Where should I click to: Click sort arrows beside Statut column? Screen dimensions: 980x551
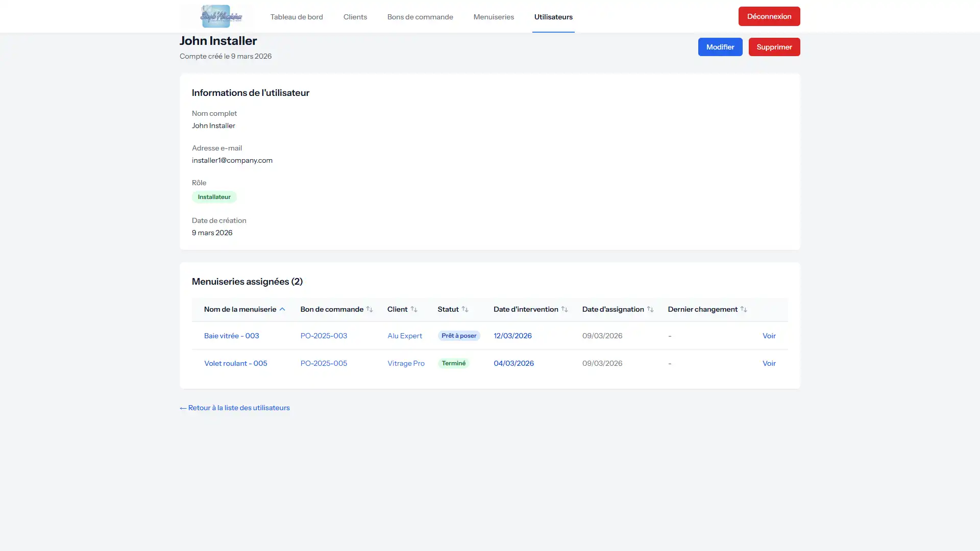465,309
